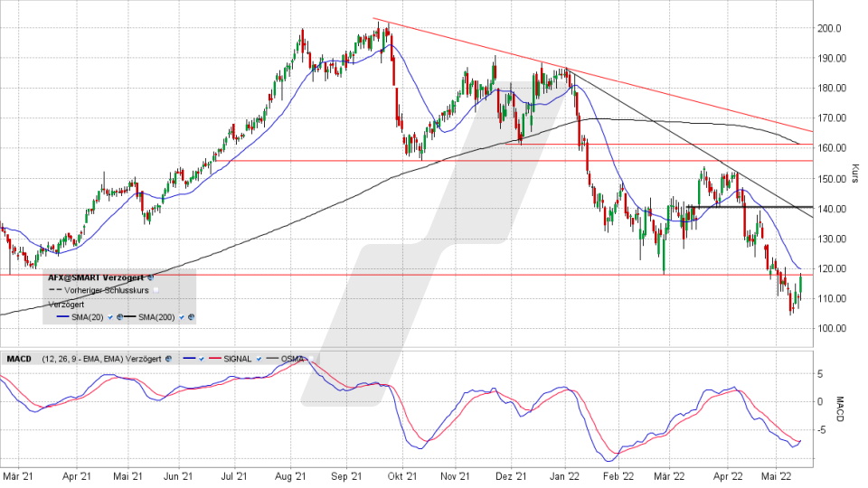
Task: Click the SMA(20) legend label
Action: (x=88, y=317)
